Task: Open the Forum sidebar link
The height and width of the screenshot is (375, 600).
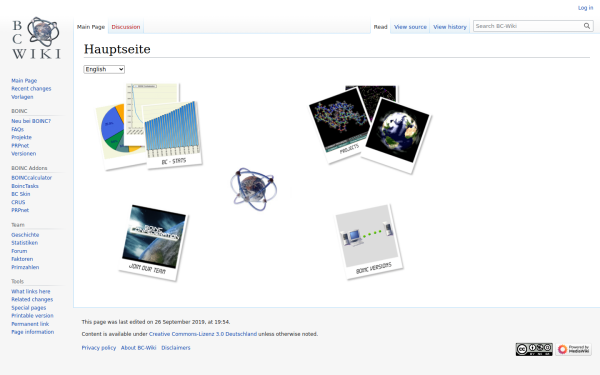Action: coord(19,251)
